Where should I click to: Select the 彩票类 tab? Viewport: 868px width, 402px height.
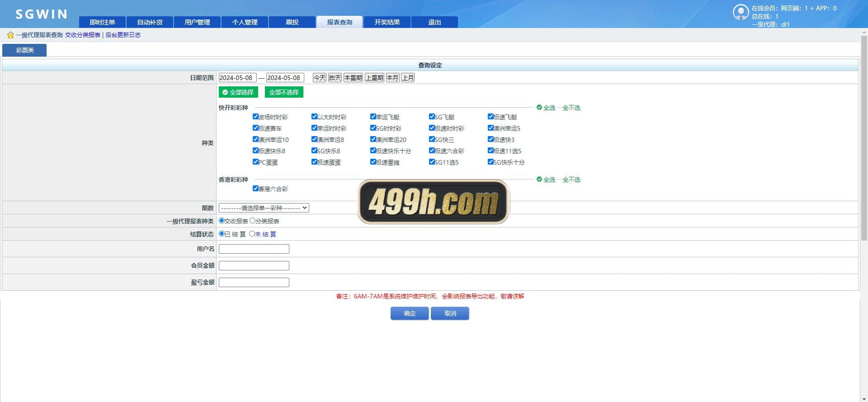[24, 50]
